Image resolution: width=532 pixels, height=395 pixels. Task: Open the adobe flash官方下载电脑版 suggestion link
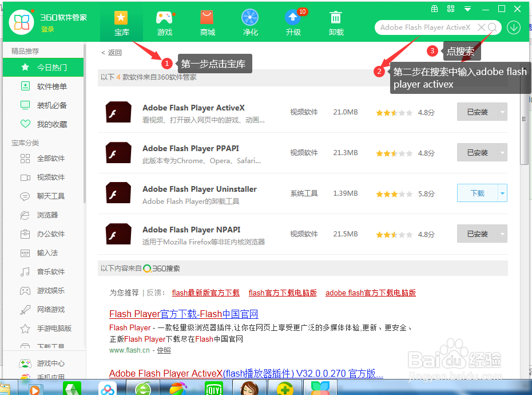point(371,293)
